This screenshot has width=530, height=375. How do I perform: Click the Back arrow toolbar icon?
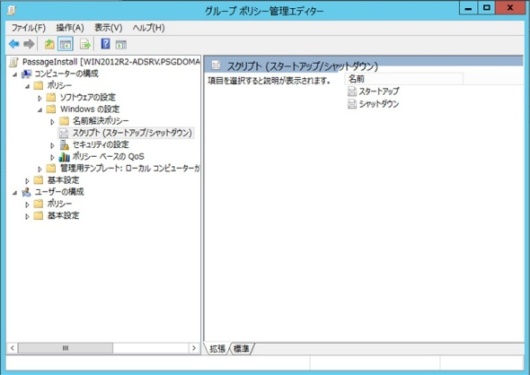(14, 44)
